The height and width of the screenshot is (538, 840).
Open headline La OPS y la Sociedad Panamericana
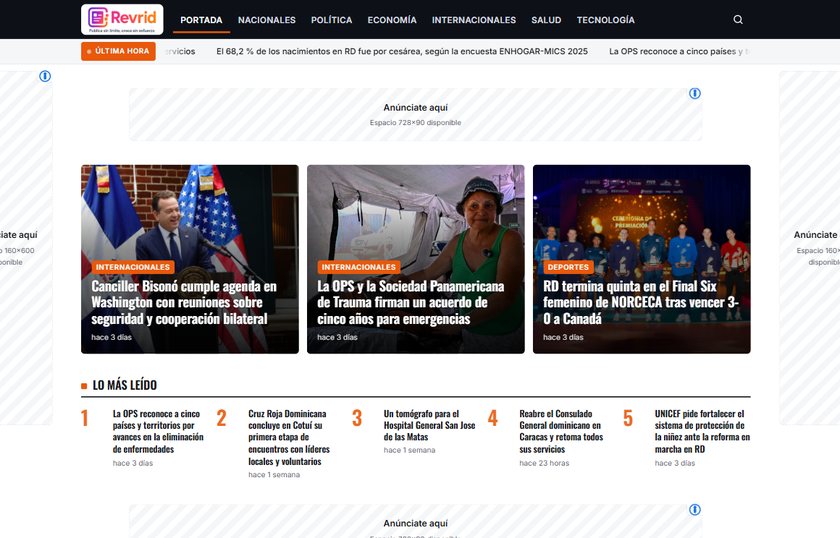tap(410, 303)
